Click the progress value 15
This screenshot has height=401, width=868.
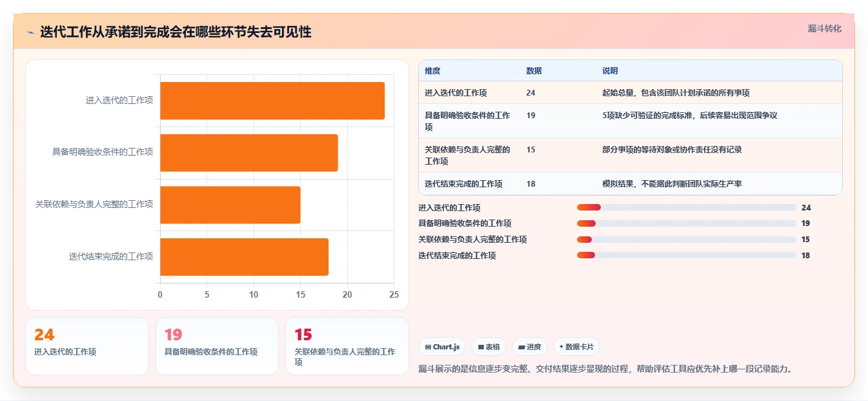806,240
